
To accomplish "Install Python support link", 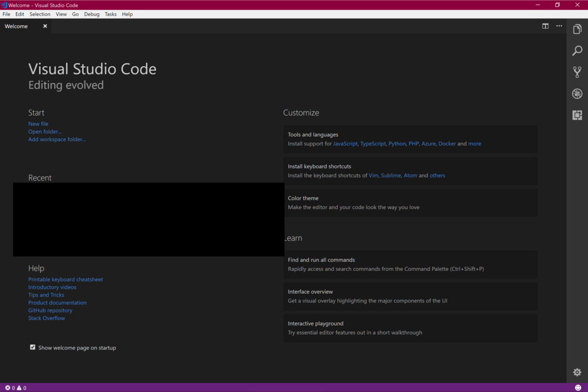I will pos(397,143).
